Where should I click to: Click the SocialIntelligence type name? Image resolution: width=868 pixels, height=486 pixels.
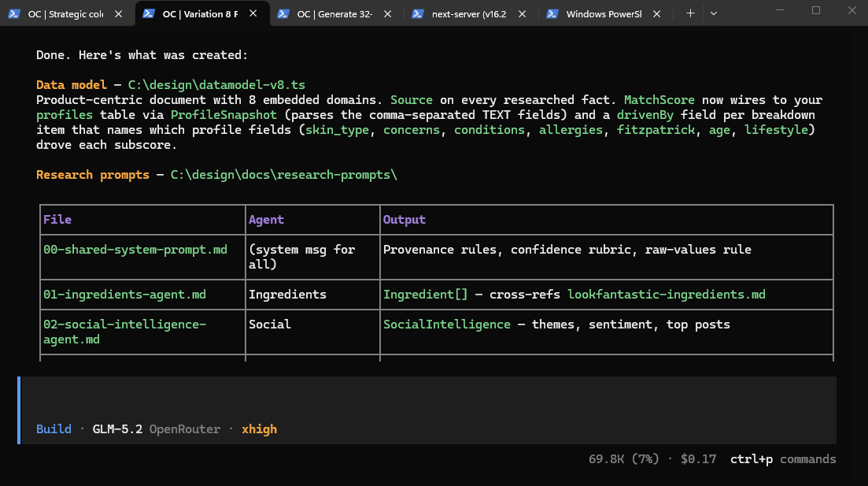click(x=447, y=325)
